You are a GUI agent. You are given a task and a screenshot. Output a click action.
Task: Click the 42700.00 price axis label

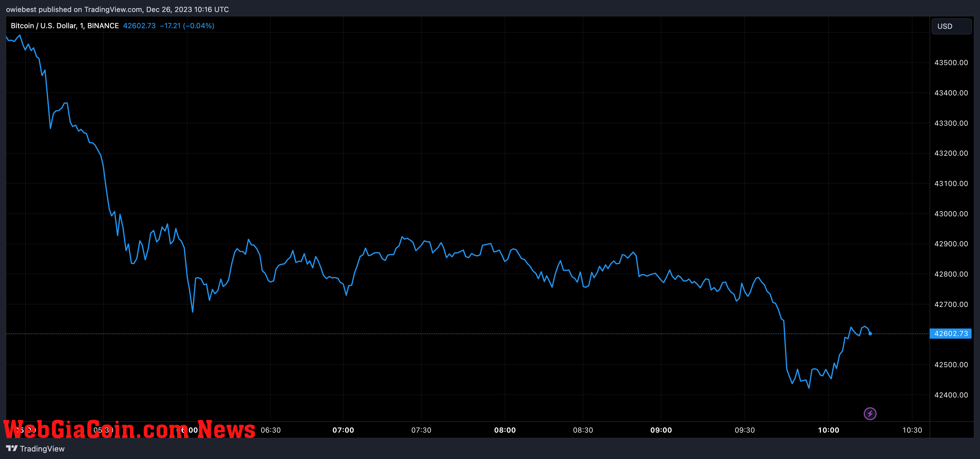tap(951, 304)
